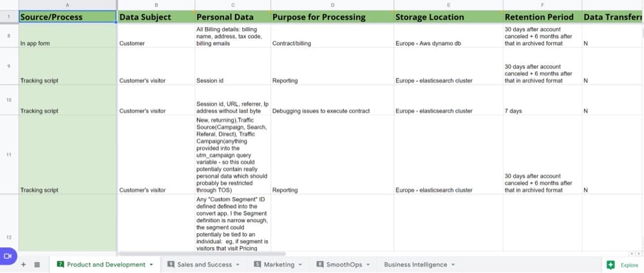
Task: Click the Explore button label
Action: click(x=629, y=265)
